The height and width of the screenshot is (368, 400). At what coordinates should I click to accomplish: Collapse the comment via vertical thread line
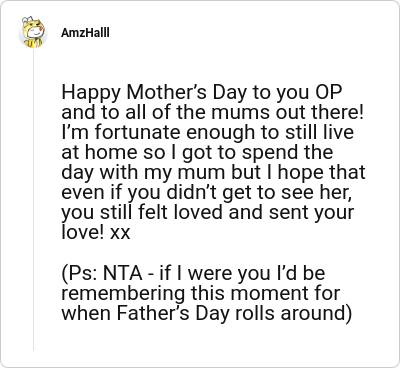pyautogui.click(x=33, y=199)
